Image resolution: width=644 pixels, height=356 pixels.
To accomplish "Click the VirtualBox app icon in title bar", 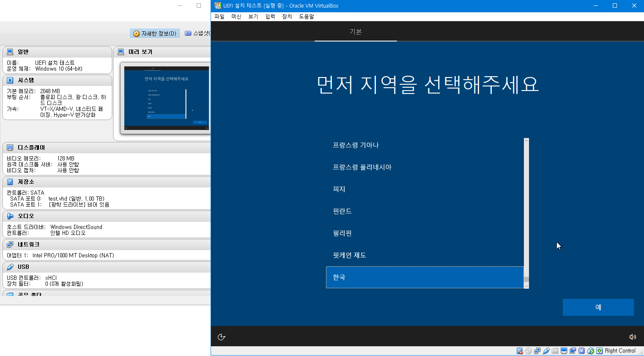I will point(218,6).
